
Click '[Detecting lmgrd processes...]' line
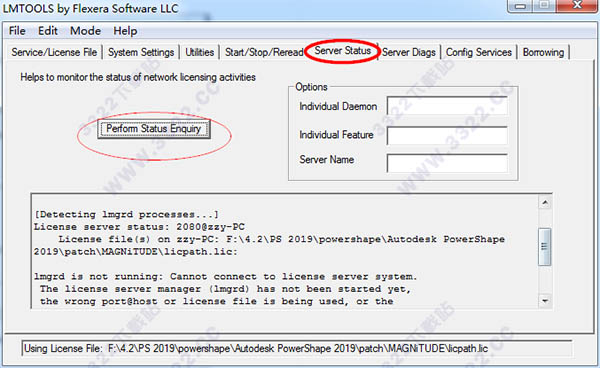127,214
